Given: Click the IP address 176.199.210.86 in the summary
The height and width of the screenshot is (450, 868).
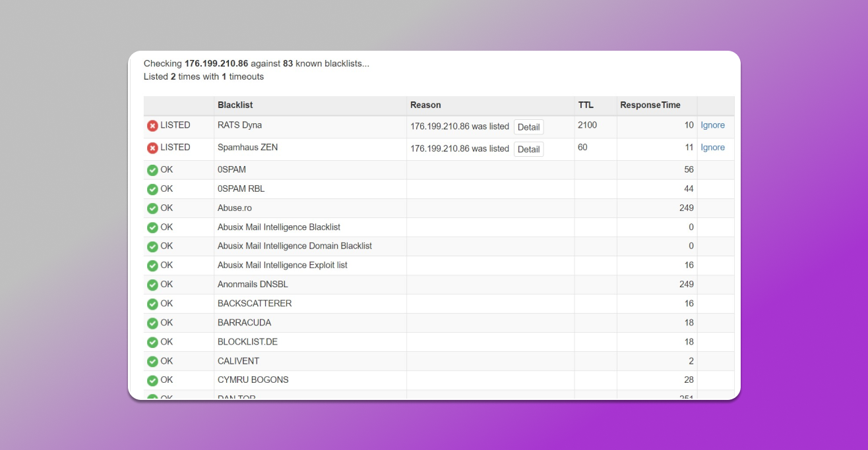Looking at the screenshot, I should 216,64.
